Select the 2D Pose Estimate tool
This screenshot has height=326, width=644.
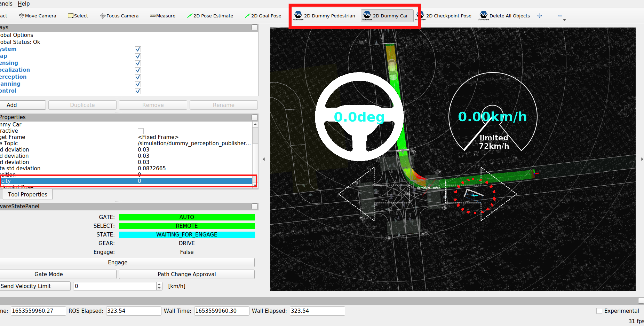[x=210, y=16]
